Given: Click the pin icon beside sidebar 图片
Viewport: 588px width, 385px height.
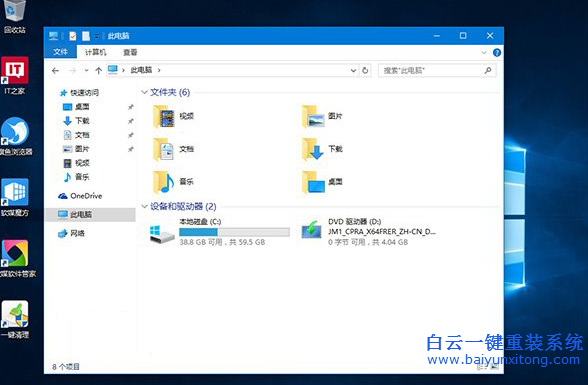Looking at the screenshot, I should tap(130, 149).
